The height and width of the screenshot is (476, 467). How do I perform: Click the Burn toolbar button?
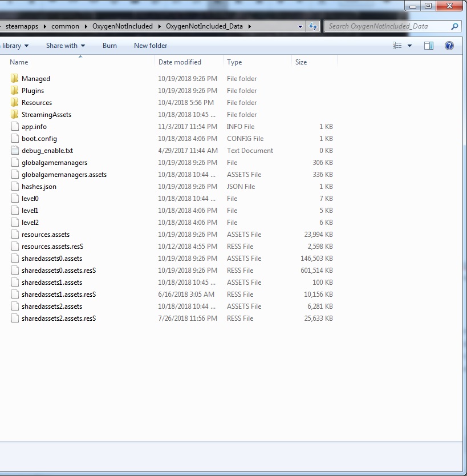point(109,46)
